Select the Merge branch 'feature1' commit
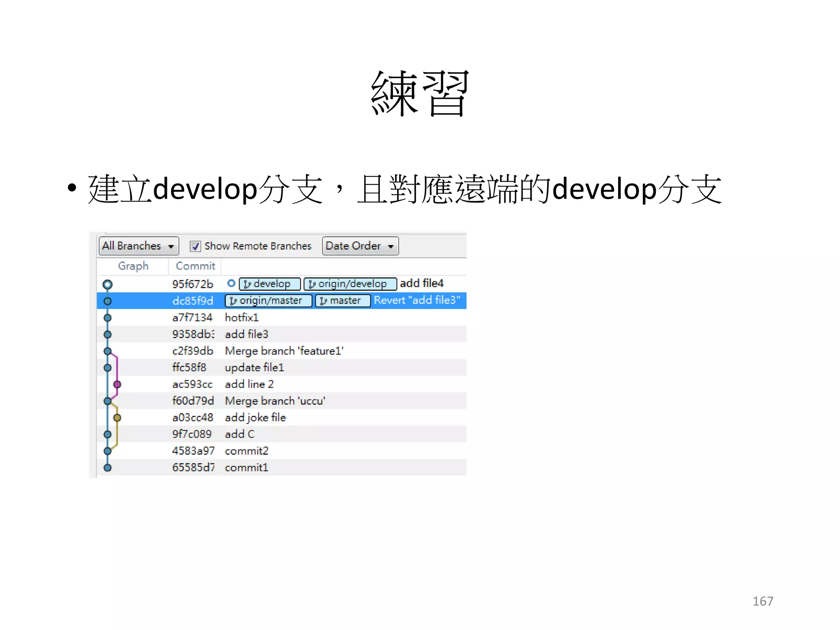 click(284, 351)
